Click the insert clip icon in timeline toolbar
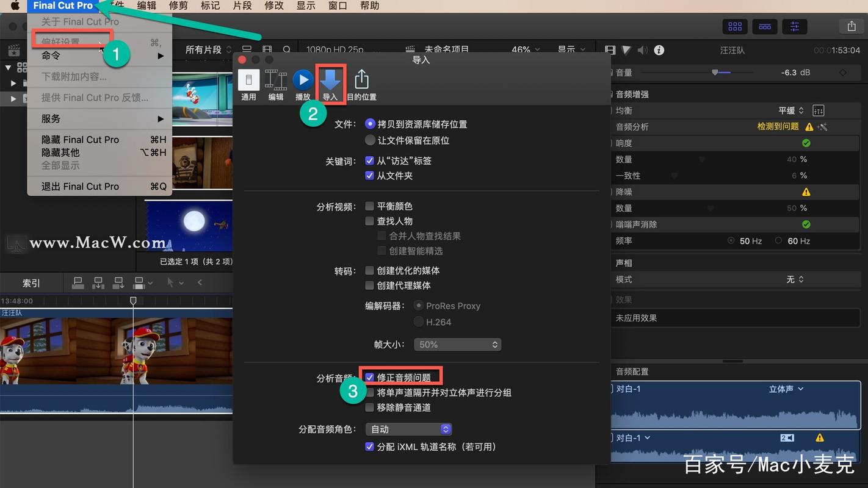 click(98, 282)
